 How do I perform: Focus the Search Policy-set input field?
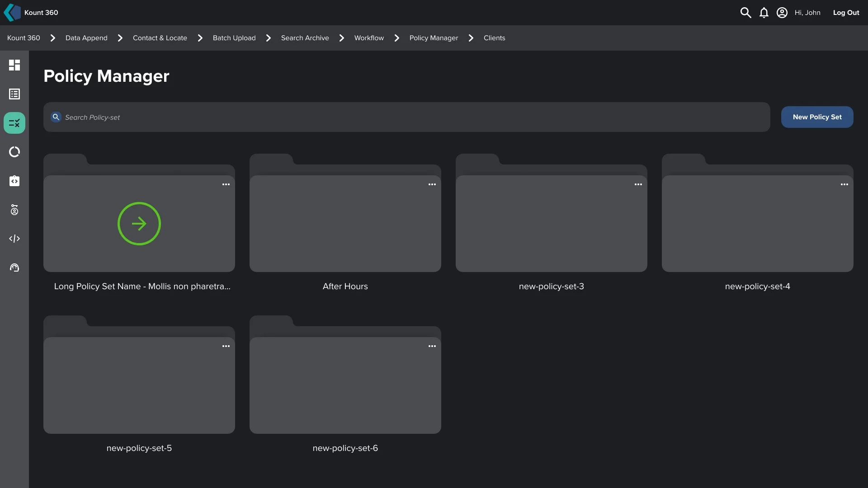click(x=406, y=117)
